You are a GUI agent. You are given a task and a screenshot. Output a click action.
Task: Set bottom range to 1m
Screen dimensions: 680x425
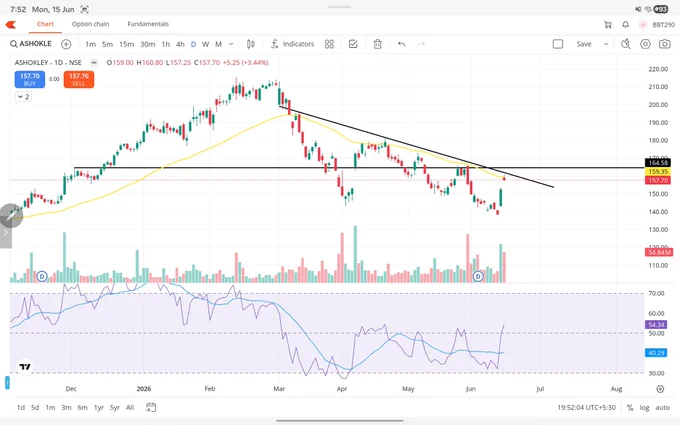tap(50, 408)
